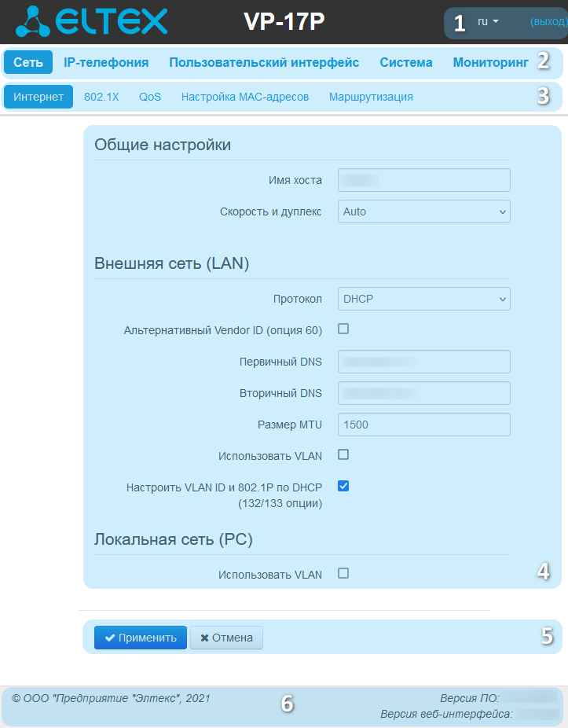Go to the Система tab
Image resolution: width=568 pixels, height=728 pixels.
coord(406,62)
